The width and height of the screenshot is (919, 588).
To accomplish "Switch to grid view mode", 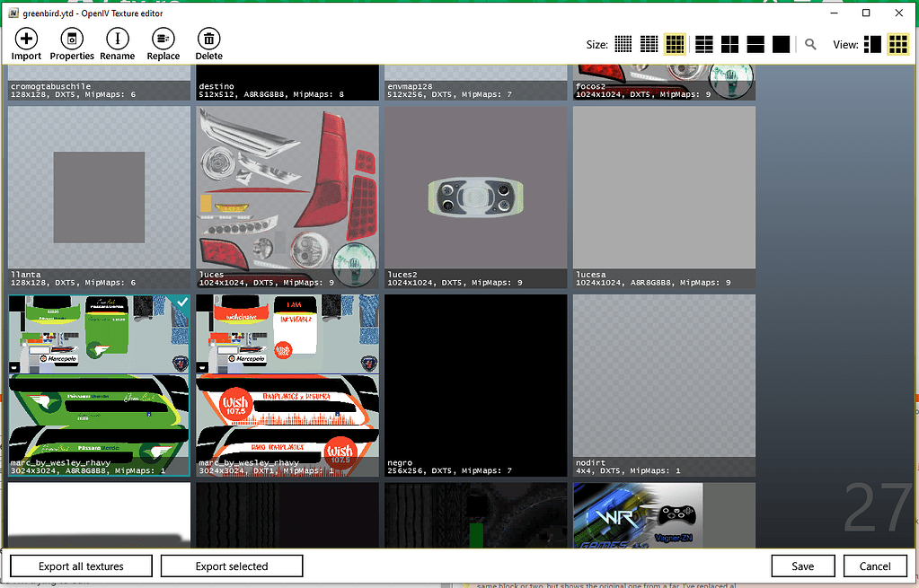I will (897, 42).
